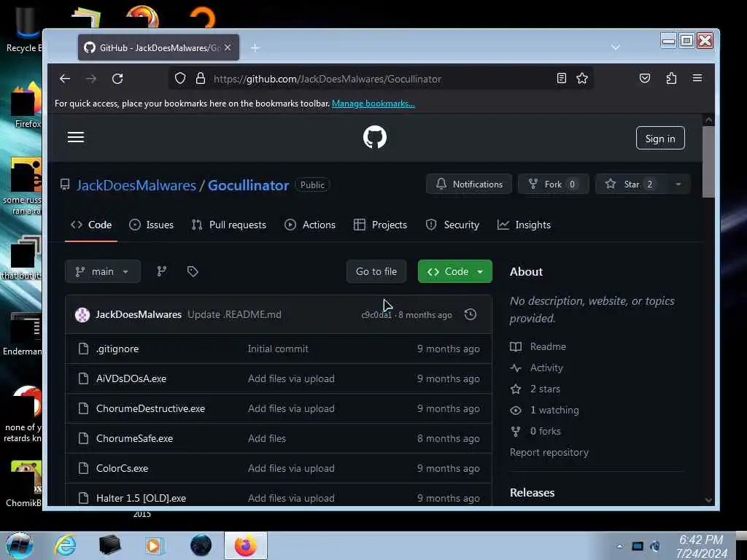Open JackDoesMalwares owner profile link
The height and width of the screenshot is (560, 747).
136,185
